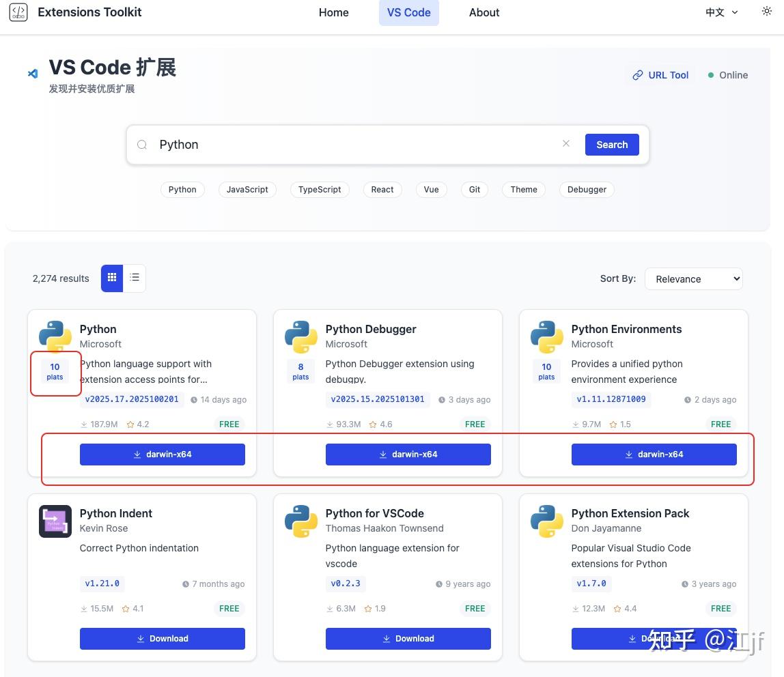
Task: Click FREE label on Python Indent card
Action: click(229, 609)
